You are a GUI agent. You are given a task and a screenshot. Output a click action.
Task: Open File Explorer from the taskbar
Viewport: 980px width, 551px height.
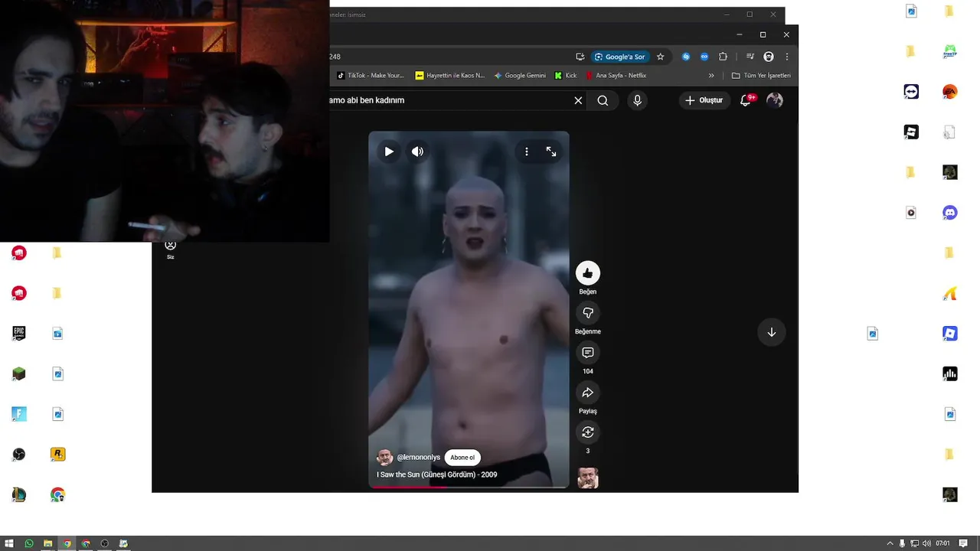click(x=47, y=543)
